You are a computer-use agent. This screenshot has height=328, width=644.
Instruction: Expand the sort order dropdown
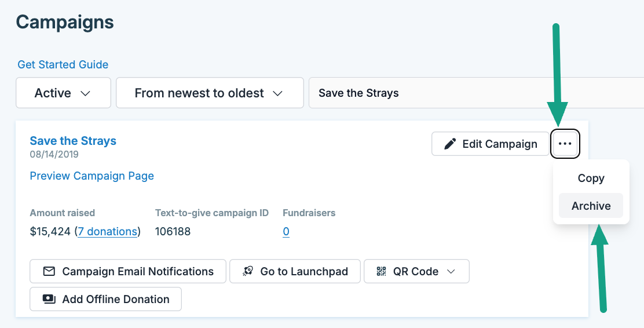pyautogui.click(x=210, y=93)
